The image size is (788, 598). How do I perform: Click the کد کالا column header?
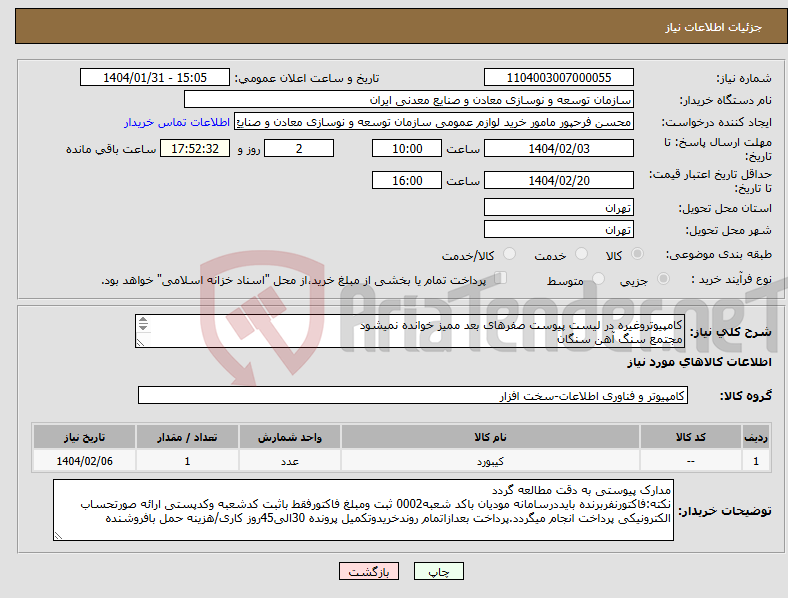pyautogui.click(x=691, y=437)
